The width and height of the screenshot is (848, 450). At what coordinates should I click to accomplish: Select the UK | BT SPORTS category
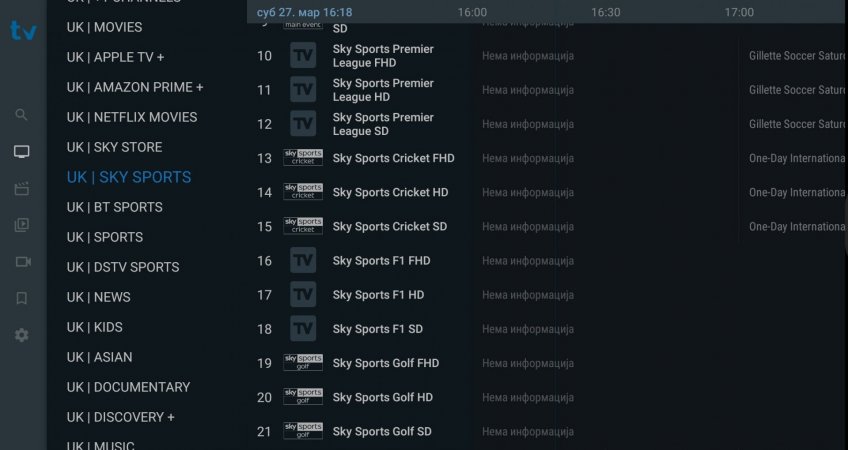[115, 207]
